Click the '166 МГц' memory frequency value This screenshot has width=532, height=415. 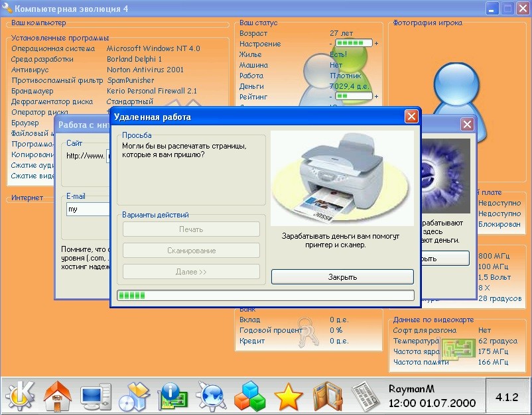tap(494, 362)
